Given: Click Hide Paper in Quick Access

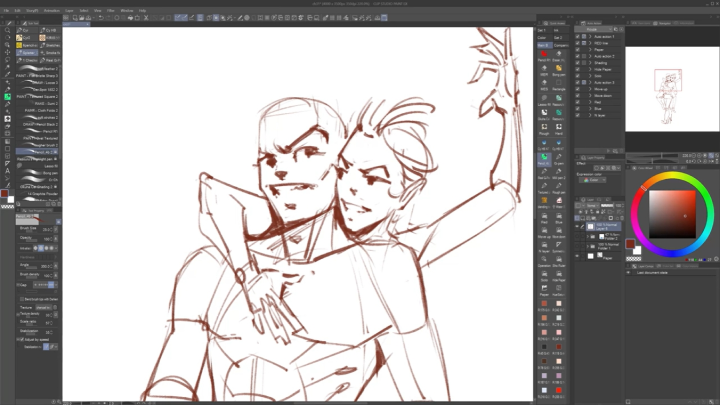Looking at the screenshot, I should click(558, 276).
